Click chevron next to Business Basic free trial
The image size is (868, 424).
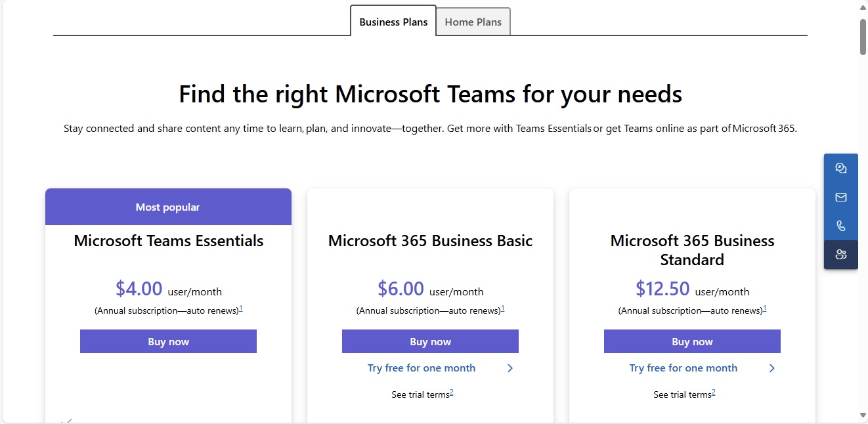(x=510, y=368)
